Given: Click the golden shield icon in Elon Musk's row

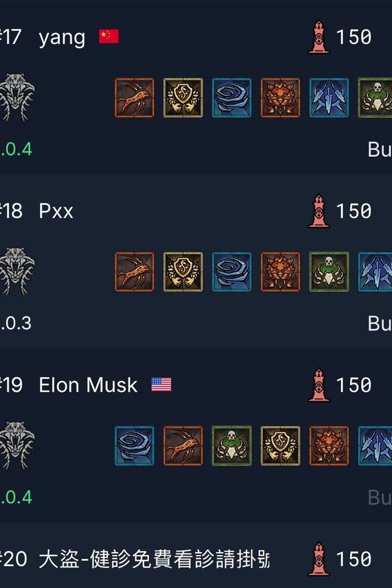Looking at the screenshot, I should pyautogui.click(x=280, y=446).
